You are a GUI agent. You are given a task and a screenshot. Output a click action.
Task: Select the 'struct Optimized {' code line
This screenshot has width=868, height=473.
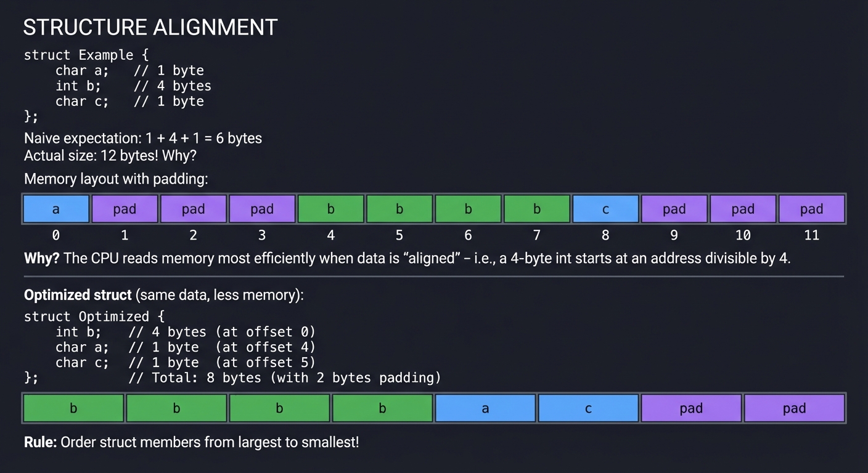[94, 317]
